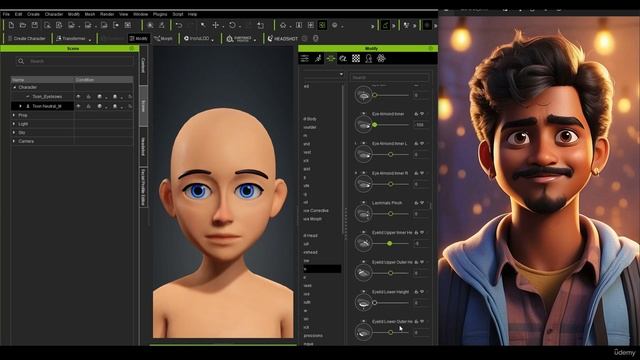Screen dimensions: 640x360
Task: Adjust the Eyelid Lower Height slider
Action: coord(391,302)
